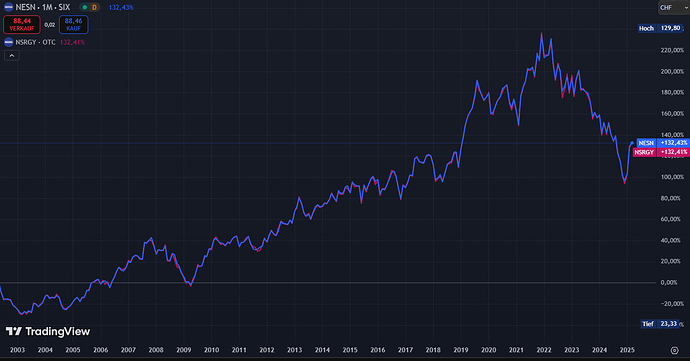Click the orange D delayed data badge
Screen dimensions: 690x361
94,7
